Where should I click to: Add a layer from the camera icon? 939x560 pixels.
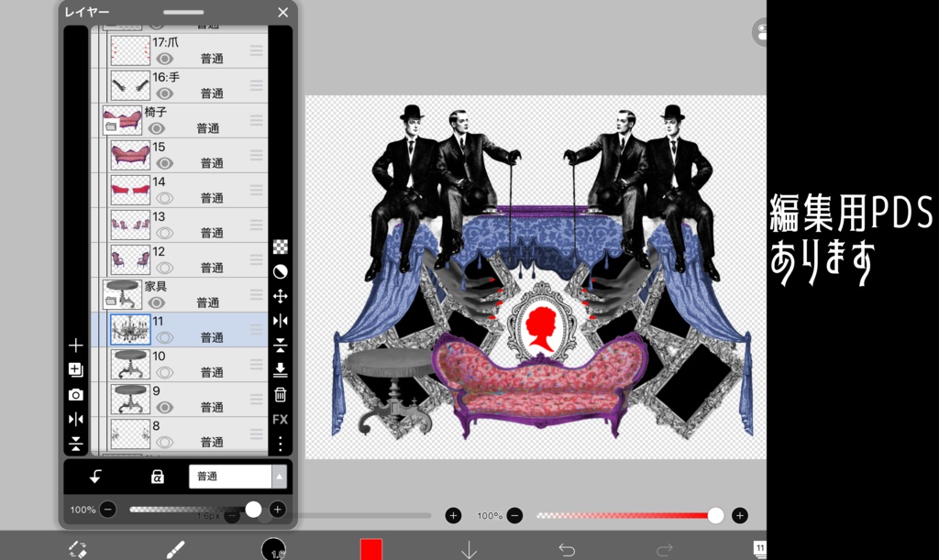pos(75,395)
